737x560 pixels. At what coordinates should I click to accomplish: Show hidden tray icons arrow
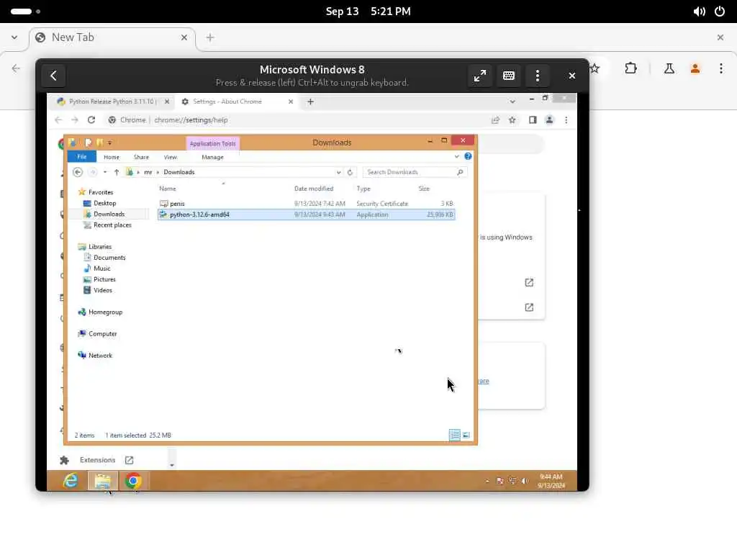tap(487, 481)
